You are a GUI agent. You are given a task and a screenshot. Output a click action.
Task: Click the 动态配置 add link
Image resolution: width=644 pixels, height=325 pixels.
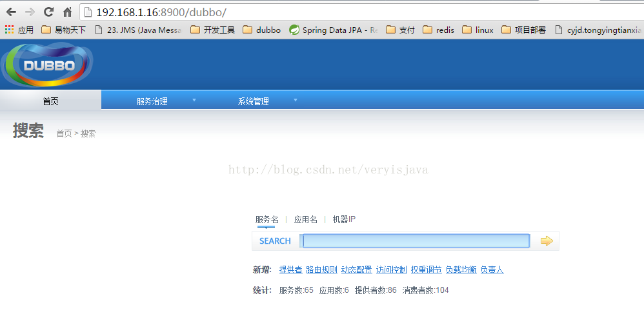[356, 270]
